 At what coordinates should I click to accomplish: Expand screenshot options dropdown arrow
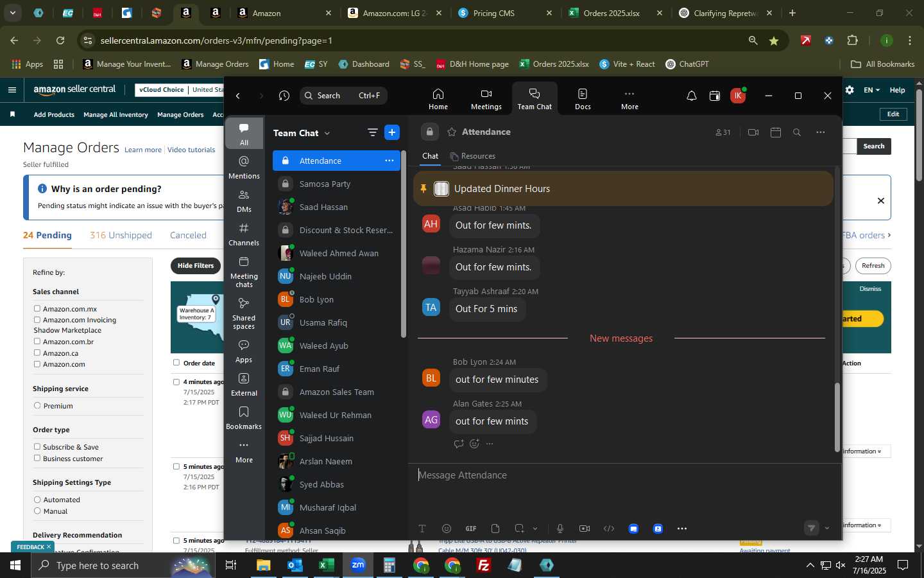[535, 529]
